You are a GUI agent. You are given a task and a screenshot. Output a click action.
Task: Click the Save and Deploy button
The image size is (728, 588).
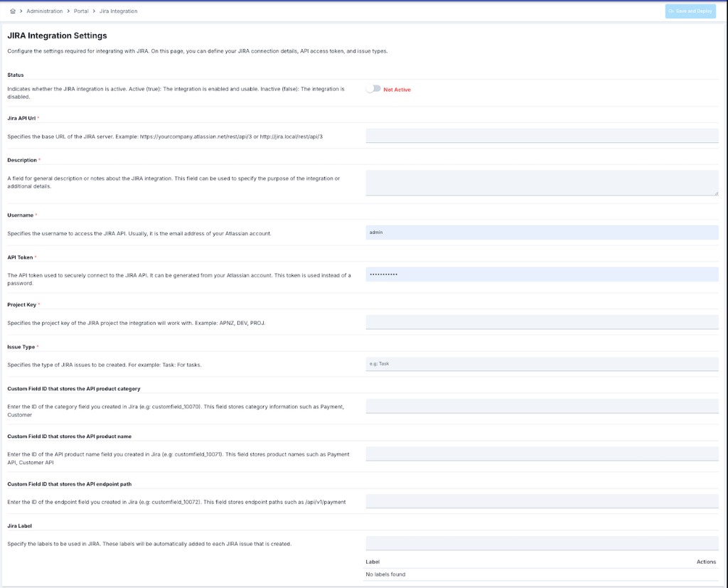point(690,11)
